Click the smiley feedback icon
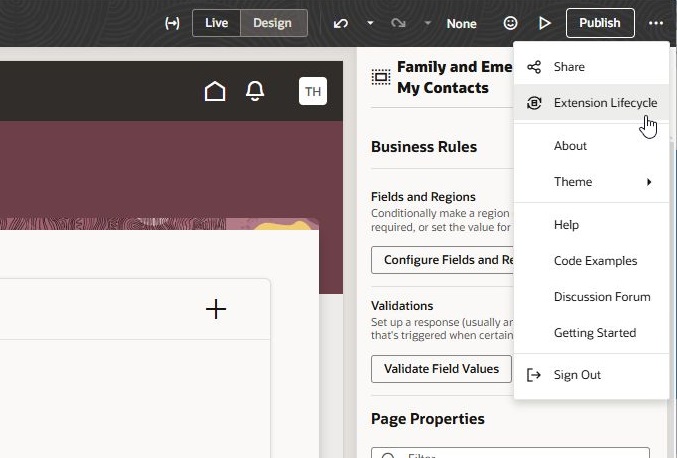Viewport: 677px width, 458px height. tap(510, 23)
